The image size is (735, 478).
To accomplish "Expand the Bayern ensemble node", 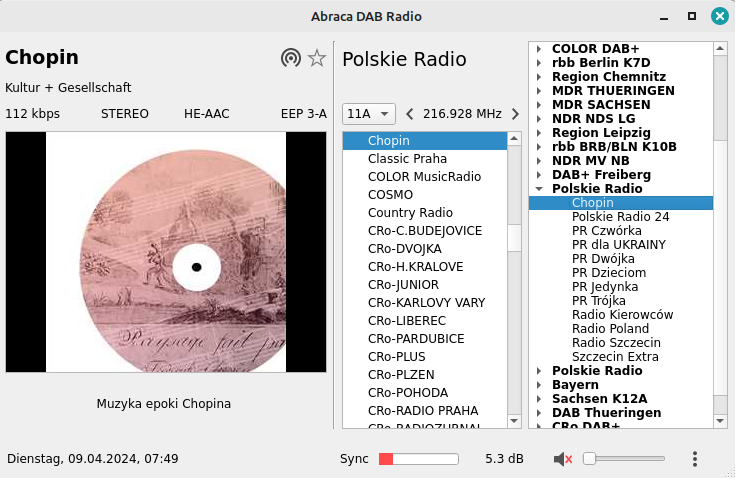I will (538, 384).
